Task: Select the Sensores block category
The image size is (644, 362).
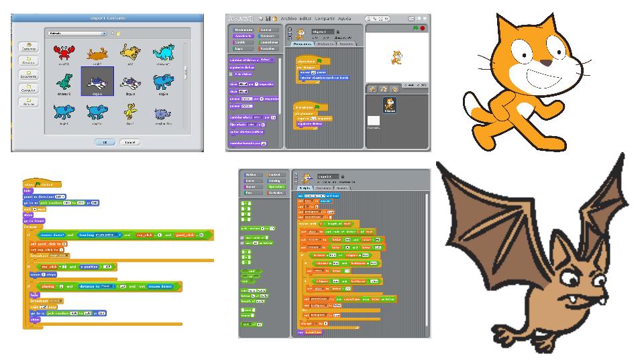Action: click(x=268, y=36)
